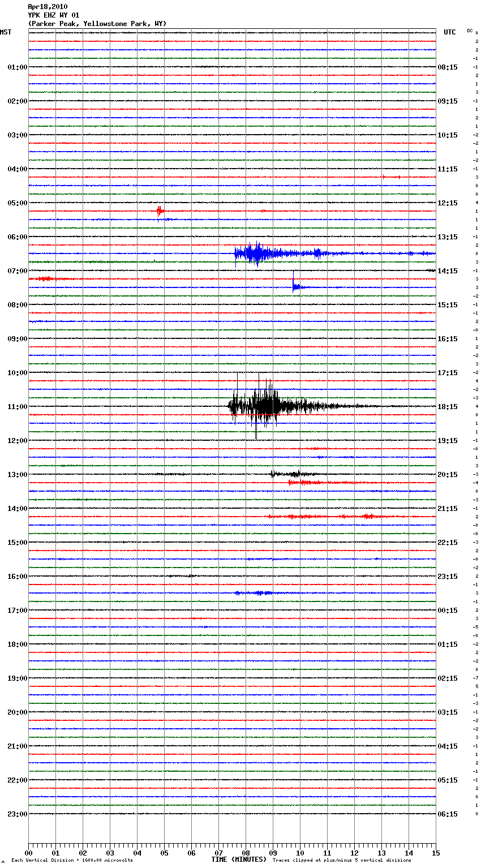This screenshot has width=481, height=868.
Task: Click the "02:15" UTC time label
Action: (x=448, y=678)
